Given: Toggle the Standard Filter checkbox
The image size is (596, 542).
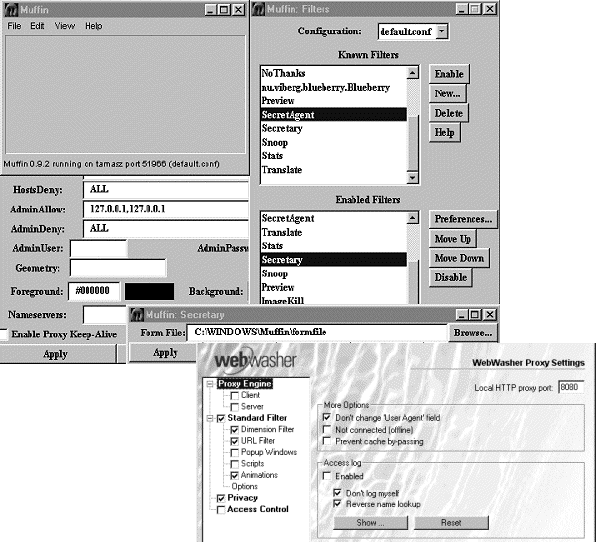Looking at the screenshot, I should point(221,418).
